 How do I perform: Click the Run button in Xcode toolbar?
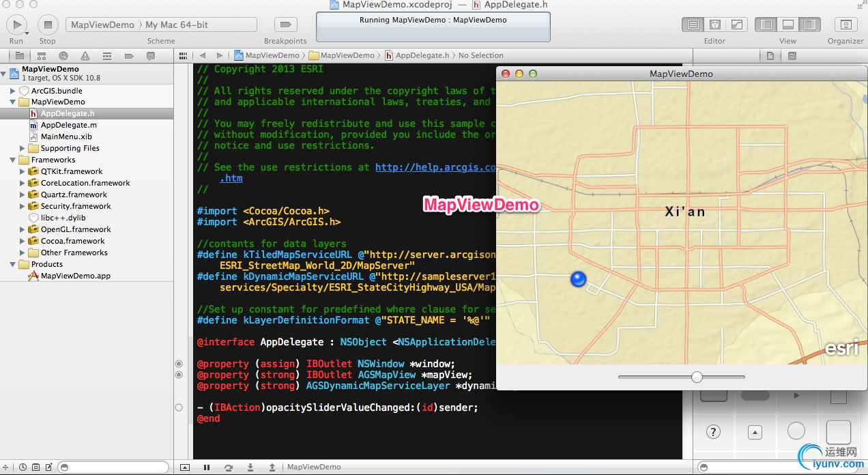coord(16,25)
